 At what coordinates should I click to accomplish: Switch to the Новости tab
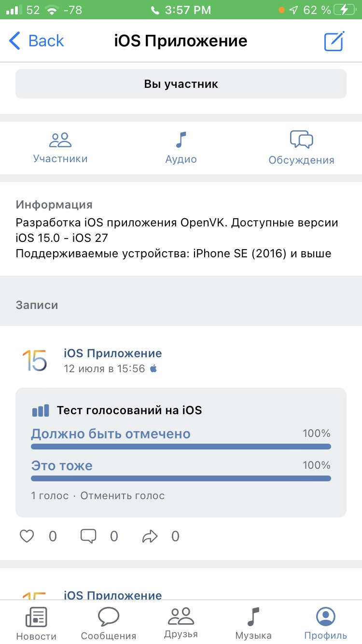pyautogui.click(x=36, y=623)
